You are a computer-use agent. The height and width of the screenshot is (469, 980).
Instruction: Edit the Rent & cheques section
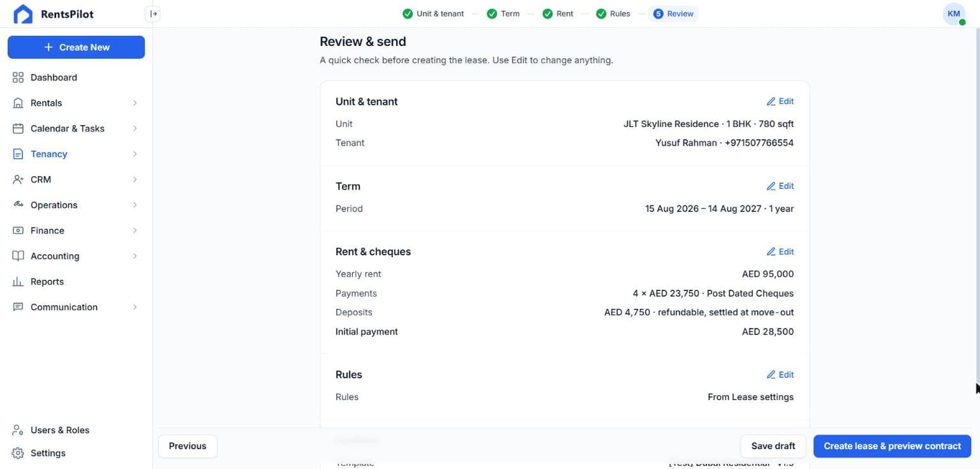pos(780,252)
